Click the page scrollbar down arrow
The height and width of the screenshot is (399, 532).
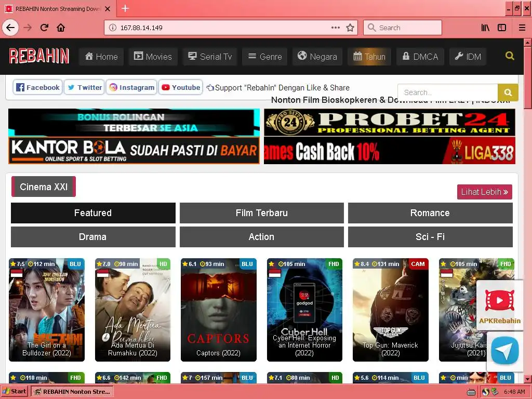(527, 379)
